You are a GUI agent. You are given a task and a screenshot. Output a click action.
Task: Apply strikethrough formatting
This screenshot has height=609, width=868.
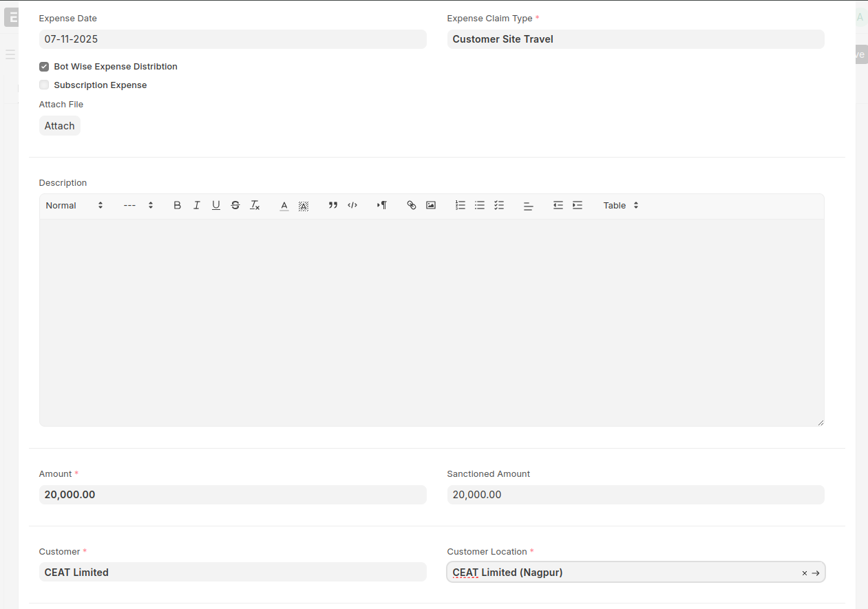pos(235,205)
